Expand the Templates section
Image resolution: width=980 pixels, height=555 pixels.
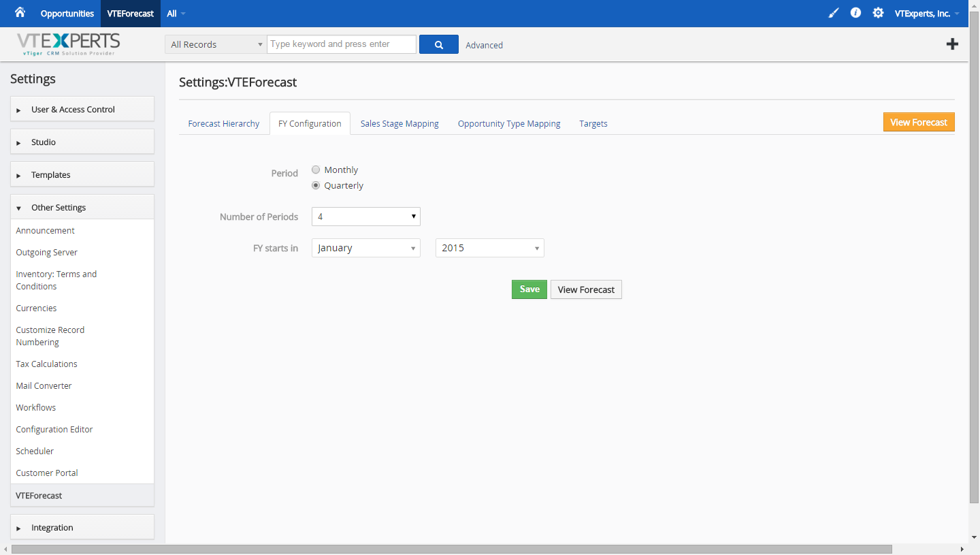click(x=82, y=174)
